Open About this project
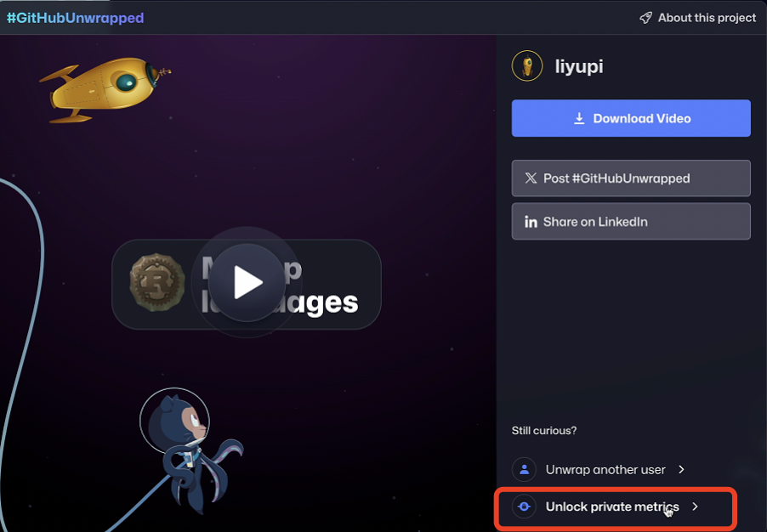The image size is (767, 532). coord(697,18)
